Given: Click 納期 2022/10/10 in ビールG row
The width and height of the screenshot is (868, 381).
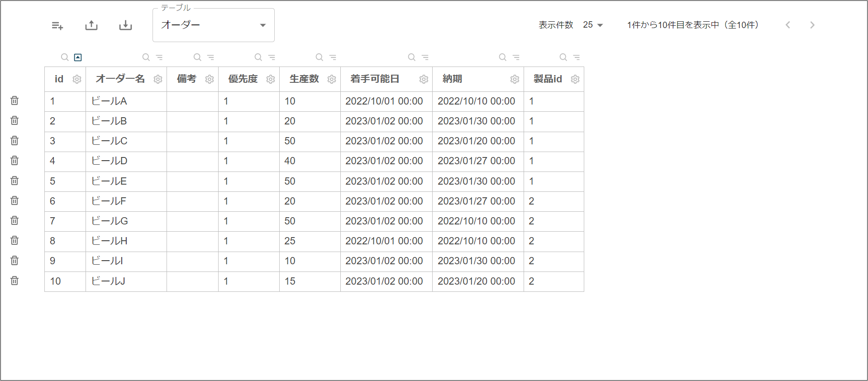Looking at the screenshot, I should (x=478, y=221).
